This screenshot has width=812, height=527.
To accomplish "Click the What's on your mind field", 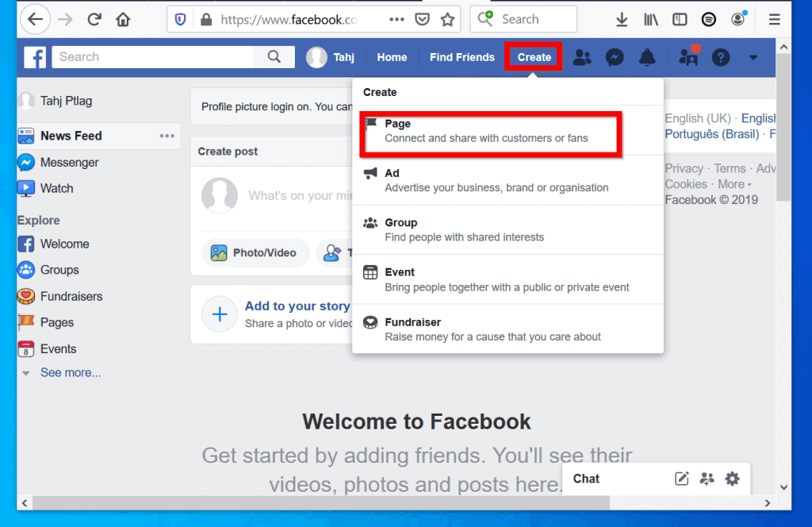I will click(x=299, y=196).
